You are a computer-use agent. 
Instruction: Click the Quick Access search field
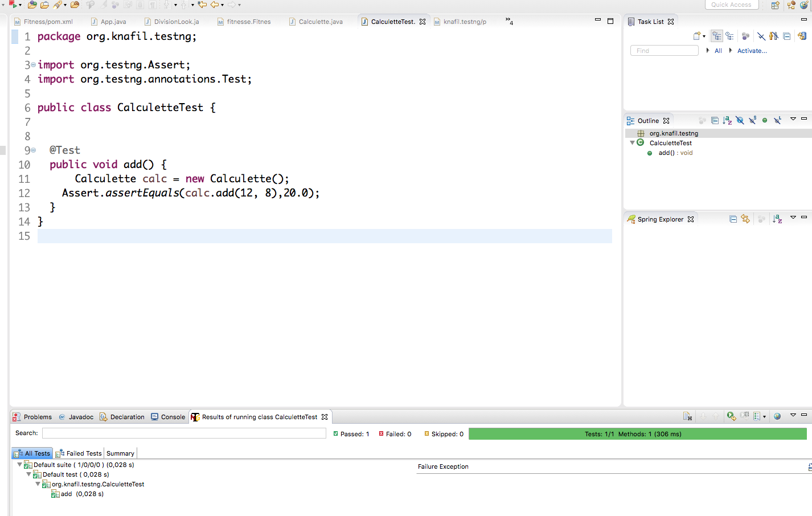pyautogui.click(x=731, y=5)
